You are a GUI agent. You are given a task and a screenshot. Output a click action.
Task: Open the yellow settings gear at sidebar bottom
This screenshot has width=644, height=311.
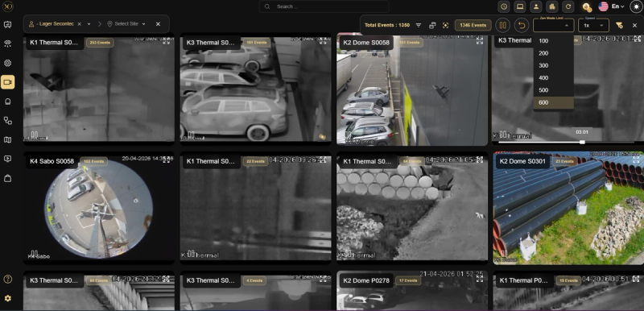[7, 298]
